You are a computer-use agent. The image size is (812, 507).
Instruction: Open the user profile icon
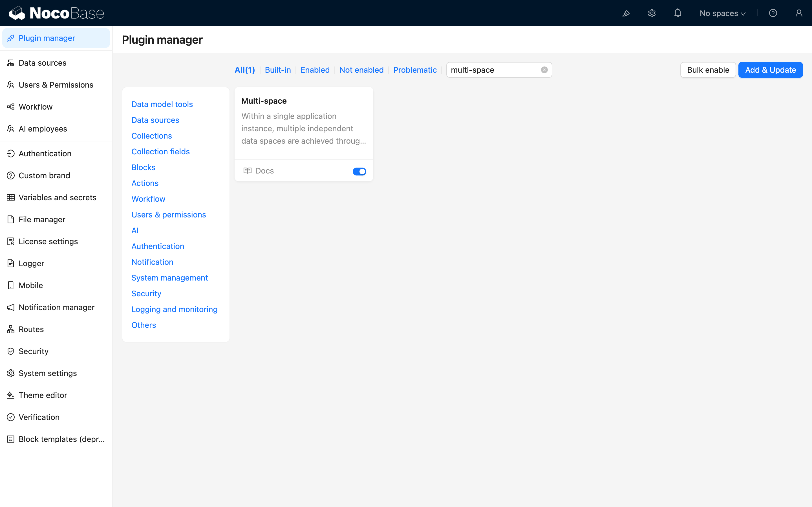(798, 14)
